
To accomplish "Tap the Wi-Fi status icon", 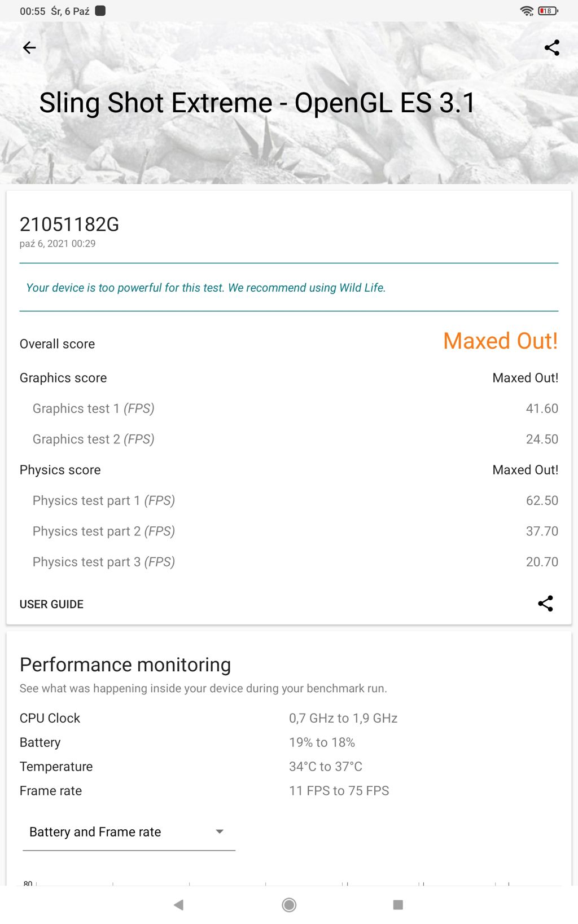I will point(527,11).
